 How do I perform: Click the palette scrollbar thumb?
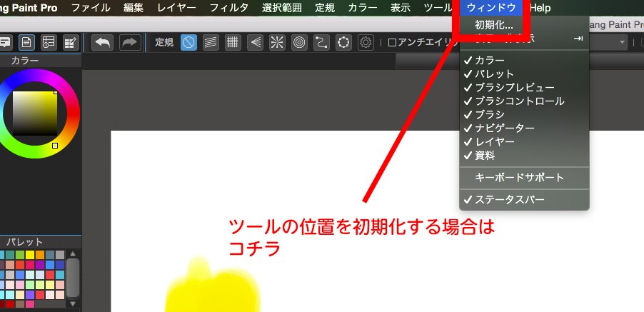coord(73,278)
